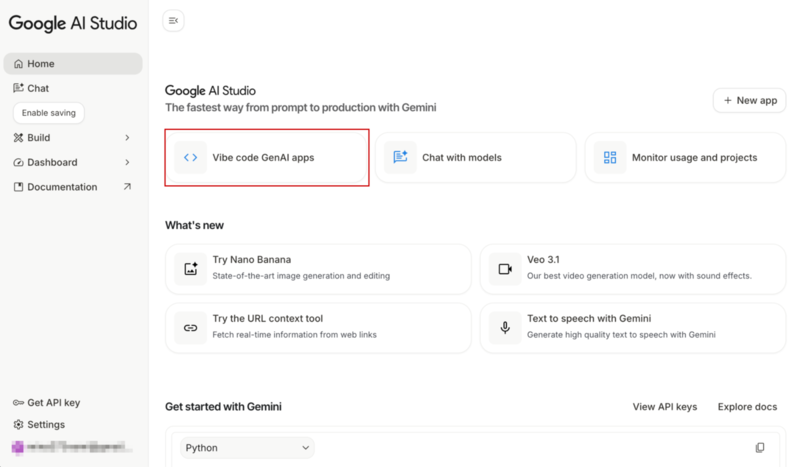
Task: Open the View API keys link
Action: click(665, 407)
